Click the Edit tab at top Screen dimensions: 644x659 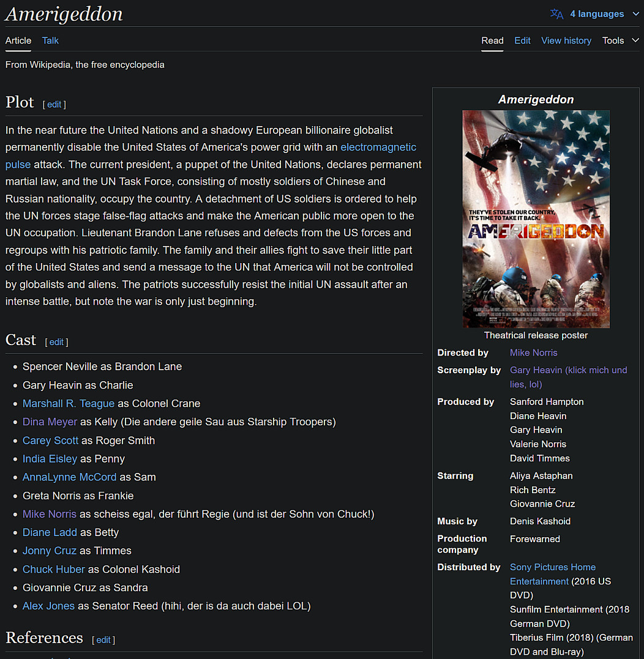tap(522, 40)
